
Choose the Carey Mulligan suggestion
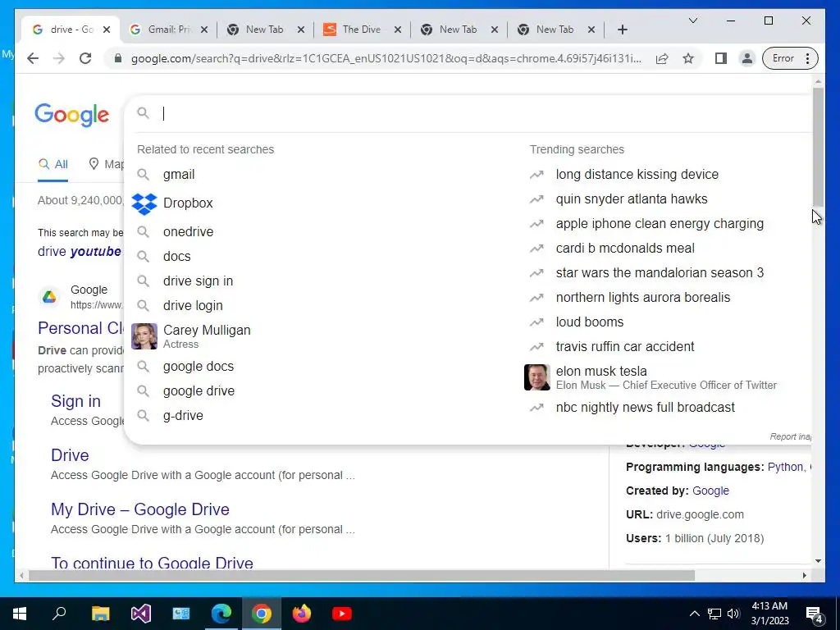207,336
